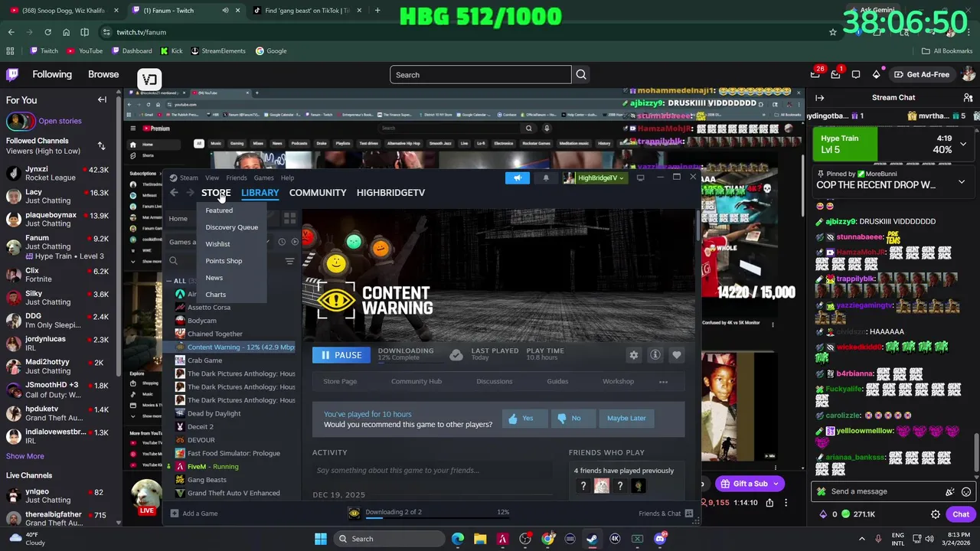Screen dimensions: 980x551
Task: Open the Steam Friends menu
Action: point(237,178)
